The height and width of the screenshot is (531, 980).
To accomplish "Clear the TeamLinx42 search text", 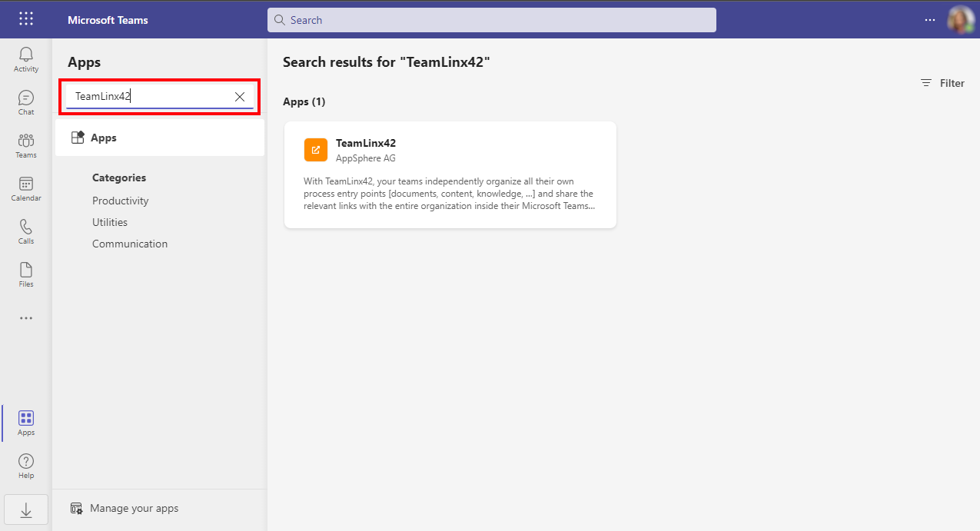I will click(x=239, y=96).
